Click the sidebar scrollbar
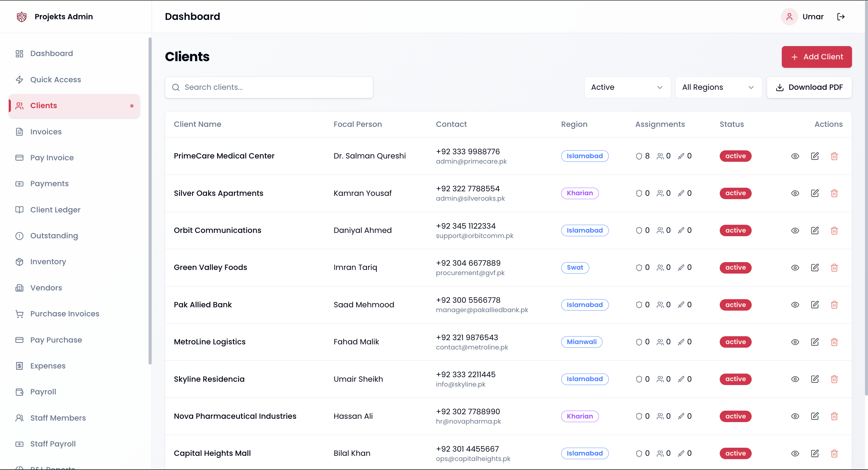The height and width of the screenshot is (470, 868). (150, 201)
